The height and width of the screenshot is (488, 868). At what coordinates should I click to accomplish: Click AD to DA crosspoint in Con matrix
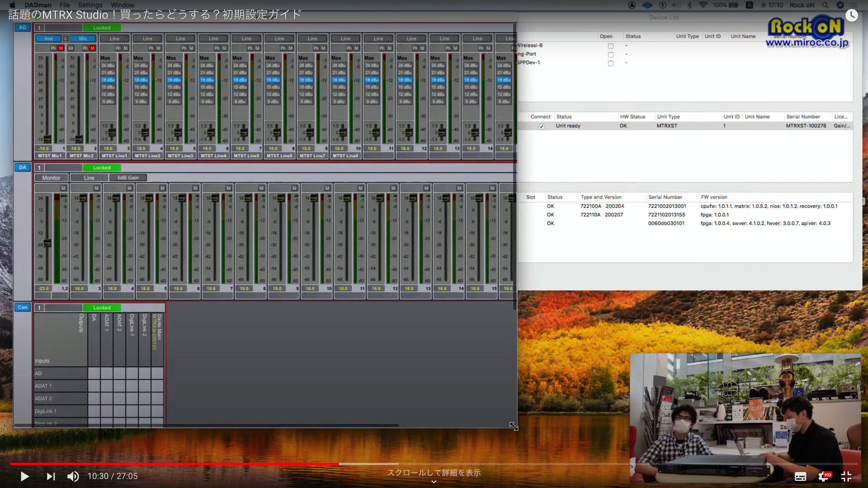click(x=94, y=373)
